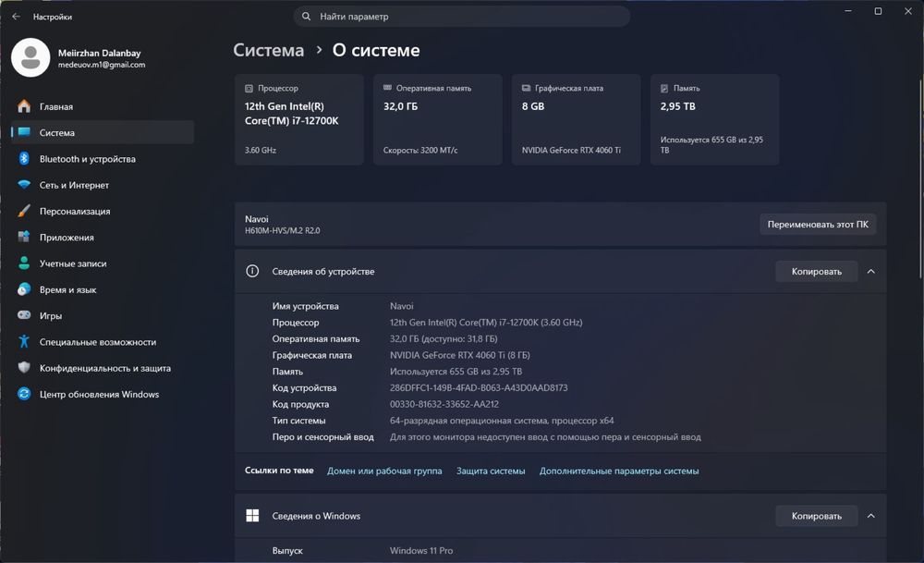Viewport: 924px width, 563px height.
Task: Click the Имя устройства label
Action: pyautogui.click(x=305, y=306)
